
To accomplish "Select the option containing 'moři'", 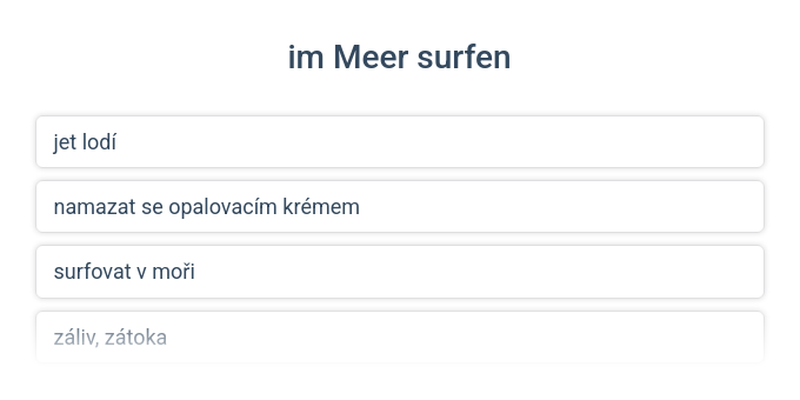I will (x=400, y=272).
